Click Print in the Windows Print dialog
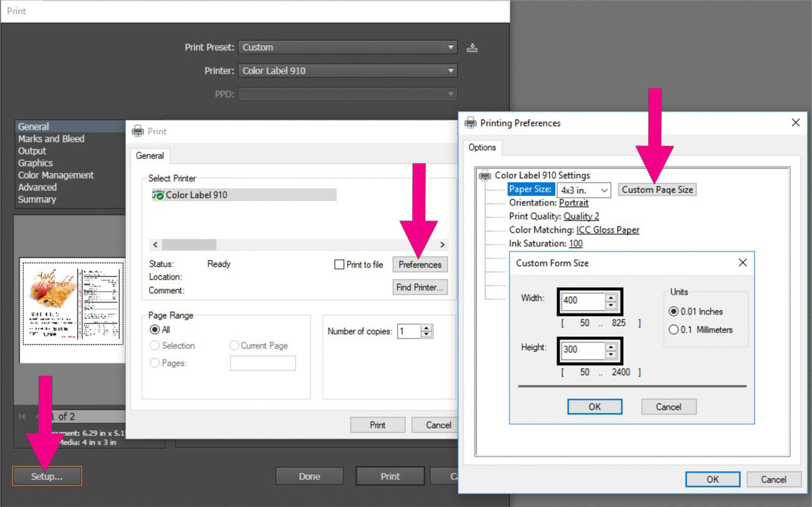The image size is (812, 507). click(x=378, y=425)
